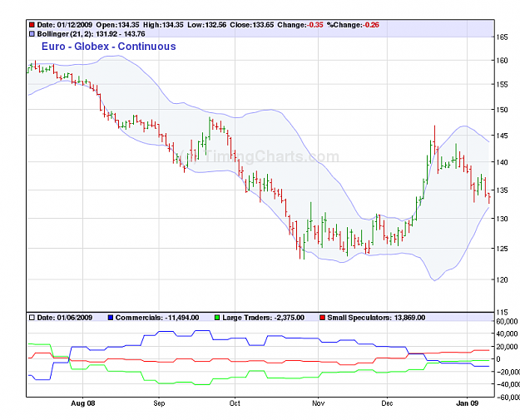Image resolution: width=520 pixels, height=420 pixels.
Task: Click the 165 price axis label
Action: coord(502,37)
